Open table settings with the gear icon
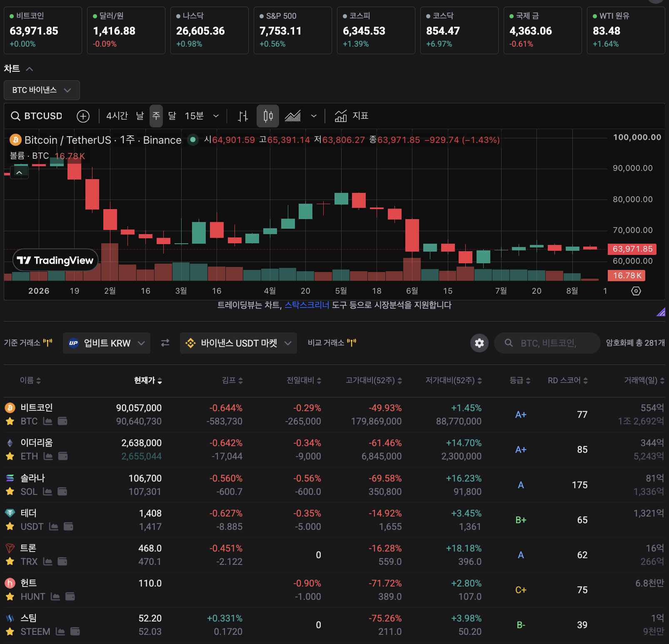 [x=479, y=343]
